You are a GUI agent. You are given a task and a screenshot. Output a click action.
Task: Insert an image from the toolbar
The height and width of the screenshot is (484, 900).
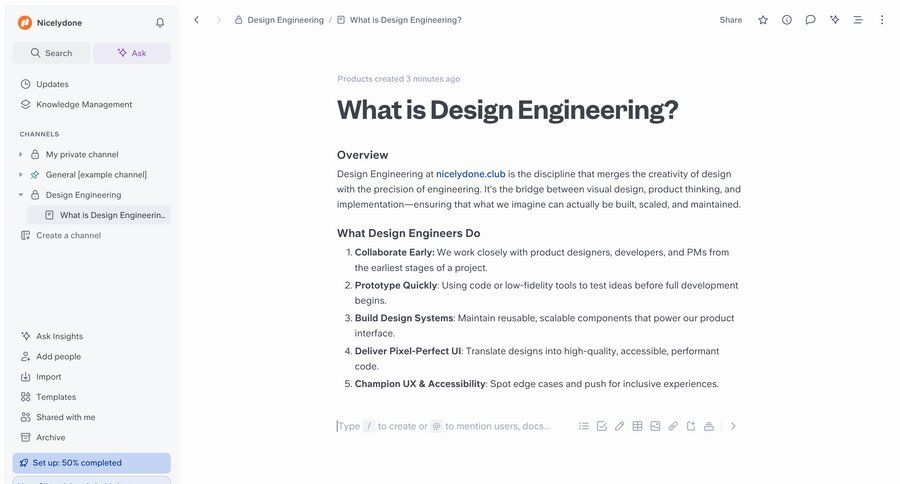[x=655, y=426]
